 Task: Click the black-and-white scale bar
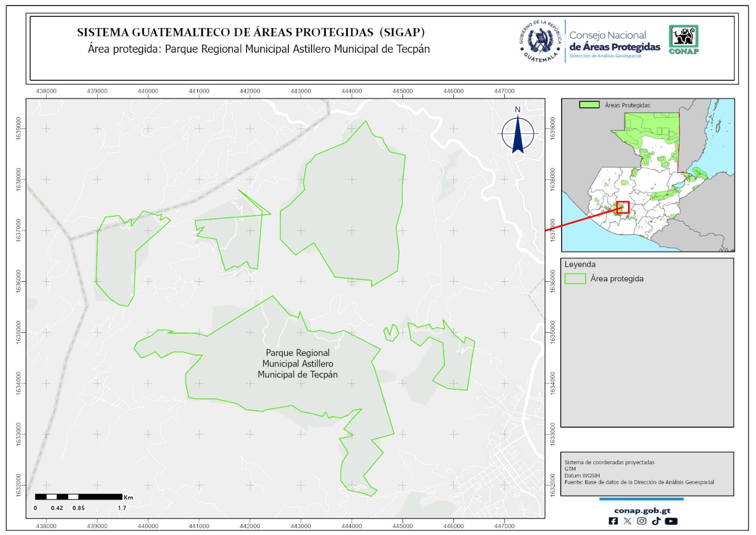click(x=78, y=497)
